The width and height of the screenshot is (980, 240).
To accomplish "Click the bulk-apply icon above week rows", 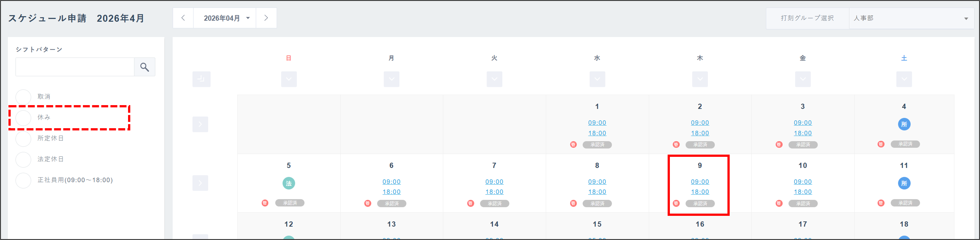I will point(201,79).
